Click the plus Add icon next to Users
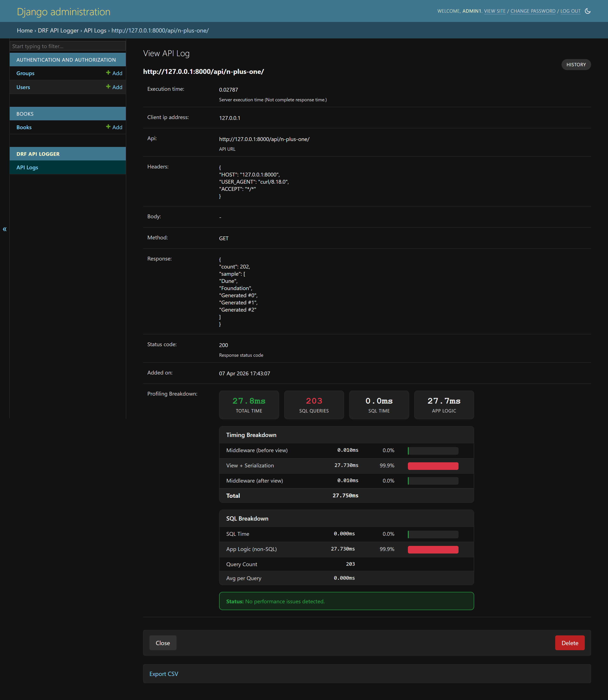The height and width of the screenshot is (700, 608). click(114, 87)
